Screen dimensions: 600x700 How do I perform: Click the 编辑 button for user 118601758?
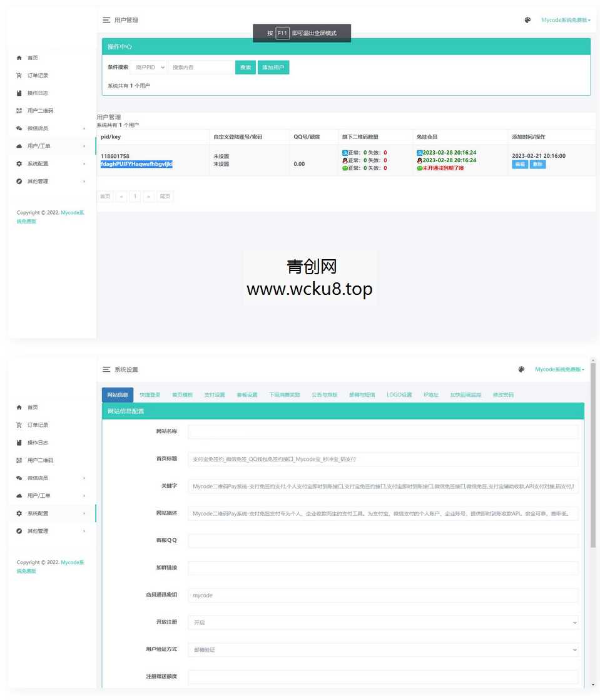pyautogui.click(x=520, y=165)
